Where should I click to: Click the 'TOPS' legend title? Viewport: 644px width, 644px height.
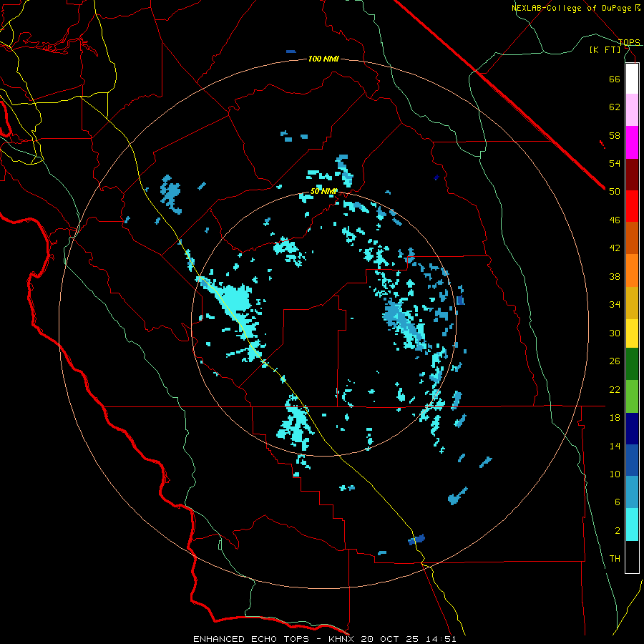[629, 42]
